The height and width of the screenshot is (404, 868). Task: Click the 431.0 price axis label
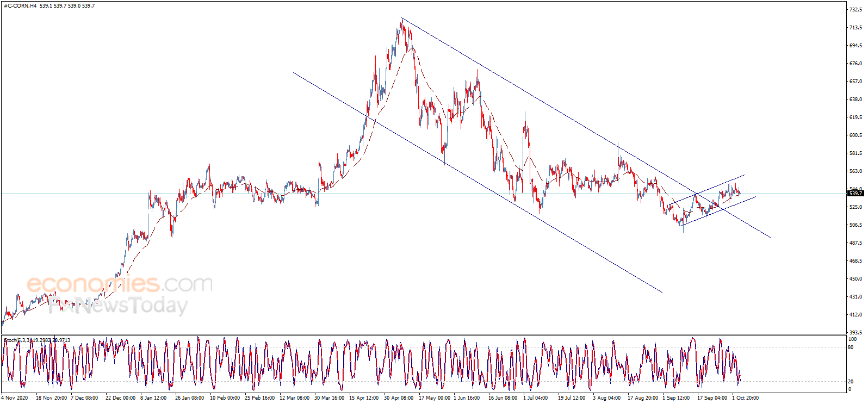855,297
